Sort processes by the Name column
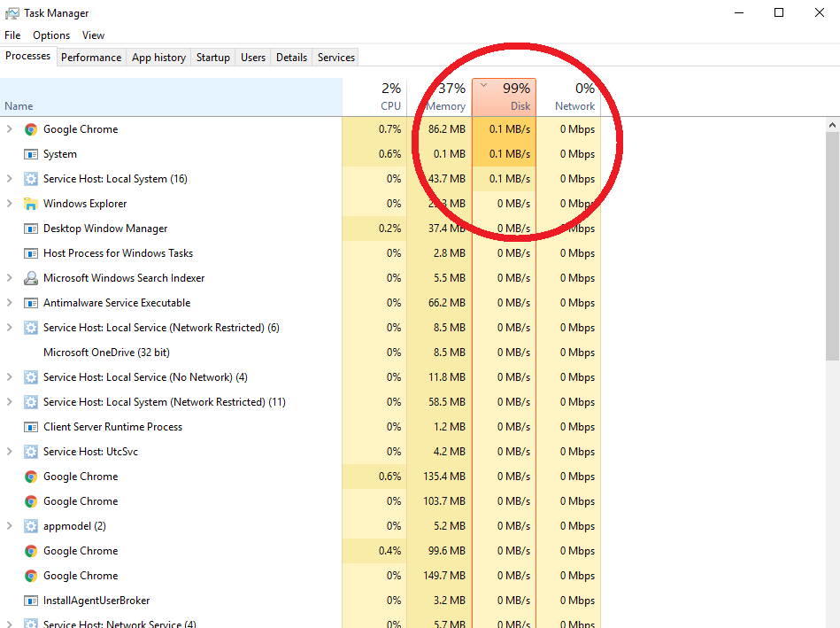The width and height of the screenshot is (840, 628). click(x=171, y=97)
